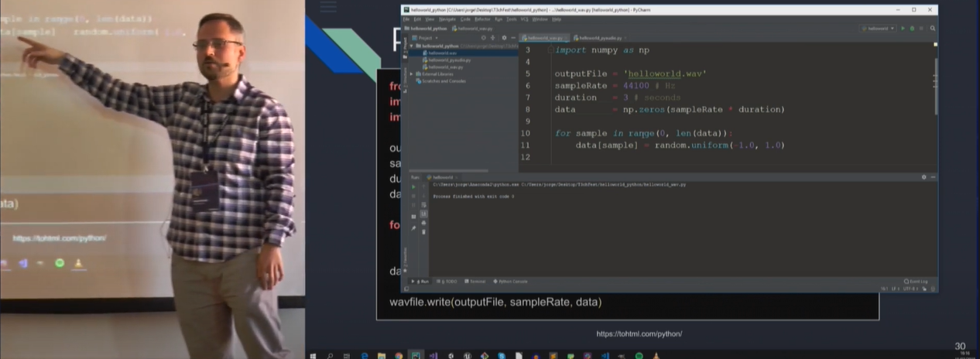Click the 'helloworld.wav' string in code editor
The width and height of the screenshot is (980, 359).
(664, 74)
